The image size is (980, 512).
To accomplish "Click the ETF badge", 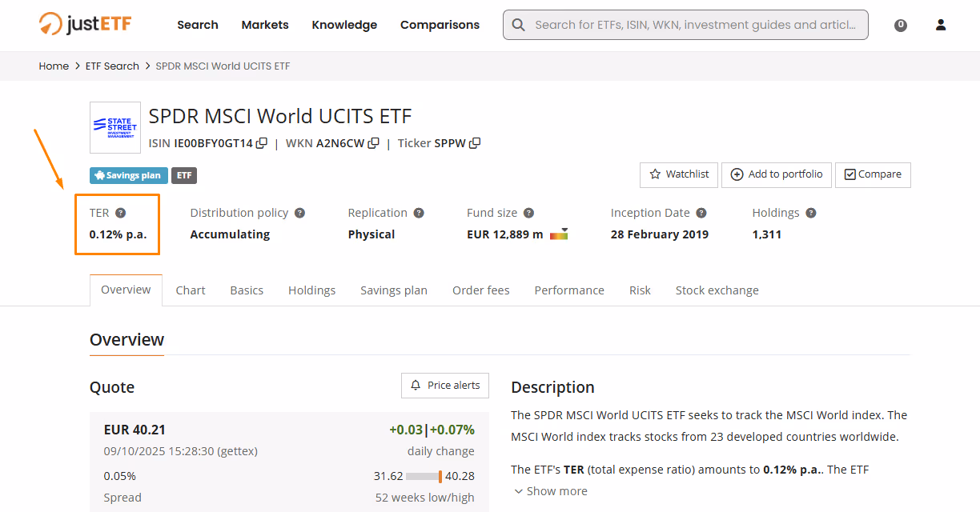I will point(184,175).
